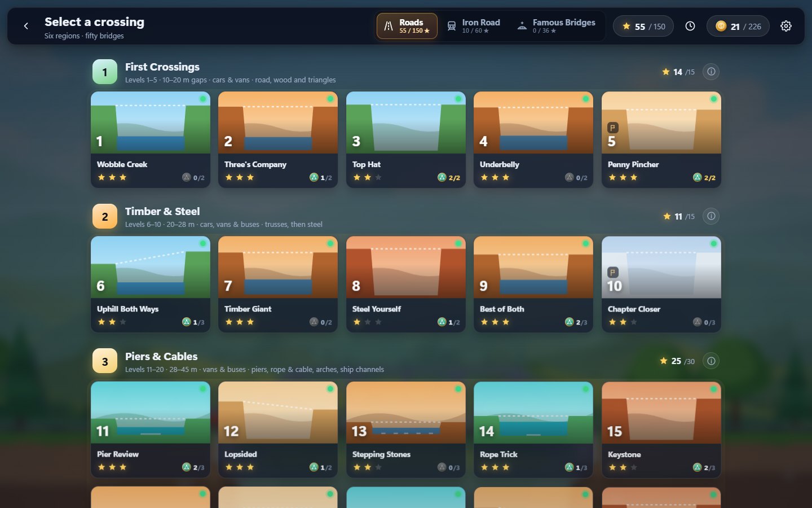Screen dimensions: 812x508
Task: Open level 14 Rope Trick thumbnail
Action: point(533,412)
